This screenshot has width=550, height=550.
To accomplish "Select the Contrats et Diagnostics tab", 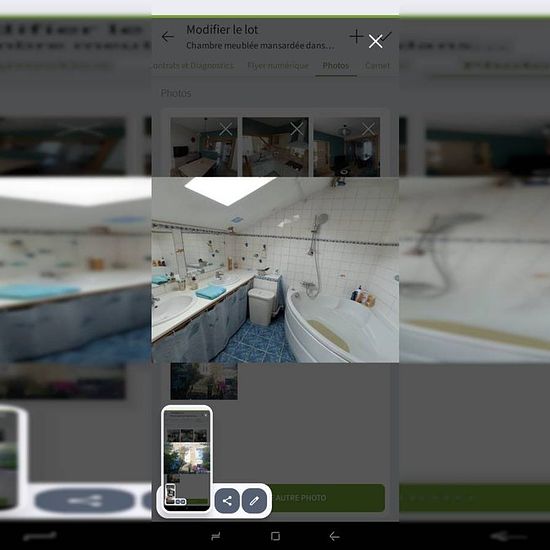I will coord(193,66).
